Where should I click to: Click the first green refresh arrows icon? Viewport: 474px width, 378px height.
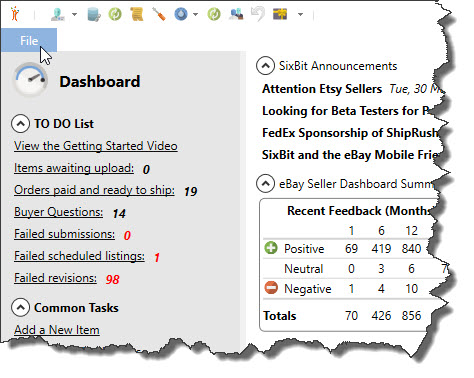115,14
